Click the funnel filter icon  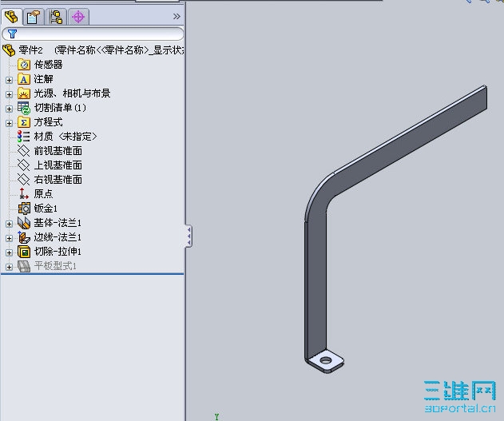coord(12,34)
